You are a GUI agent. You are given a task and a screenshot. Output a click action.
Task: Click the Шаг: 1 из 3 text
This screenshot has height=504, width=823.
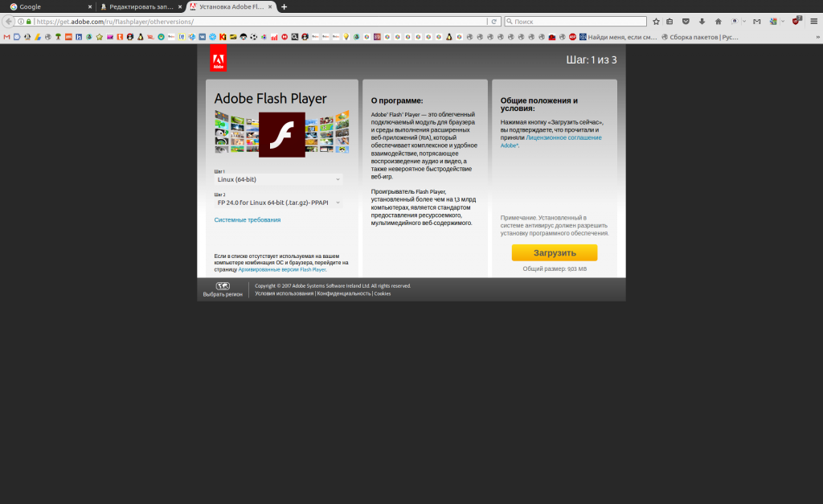pyautogui.click(x=592, y=59)
